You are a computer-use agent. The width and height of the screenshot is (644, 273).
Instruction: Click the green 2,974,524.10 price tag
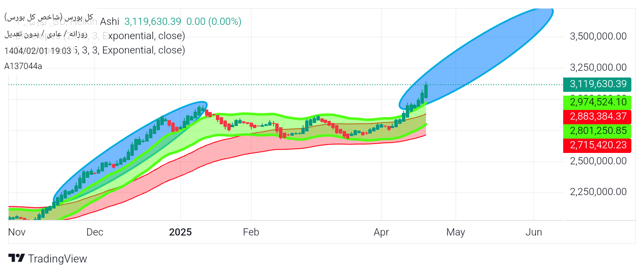pos(598,102)
